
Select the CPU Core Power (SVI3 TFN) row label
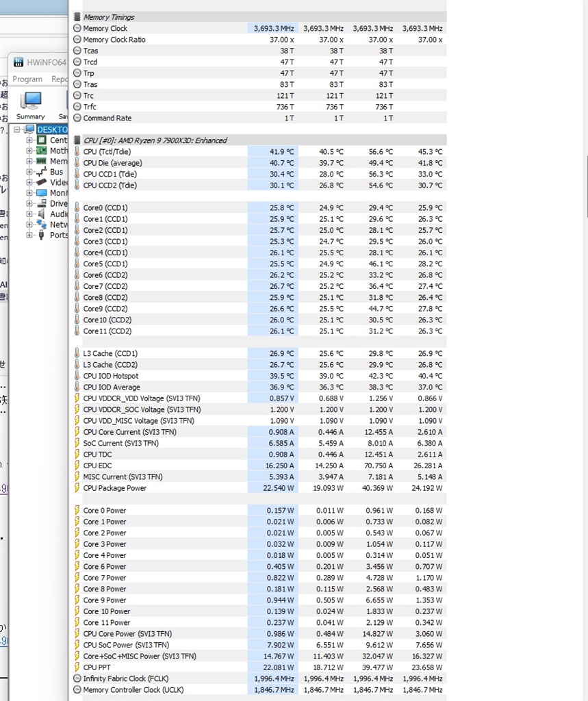[x=127, y=633]
